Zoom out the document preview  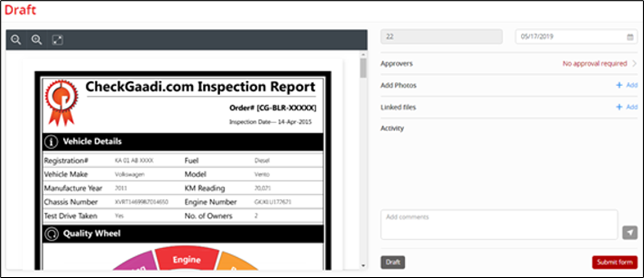(16, 40)
